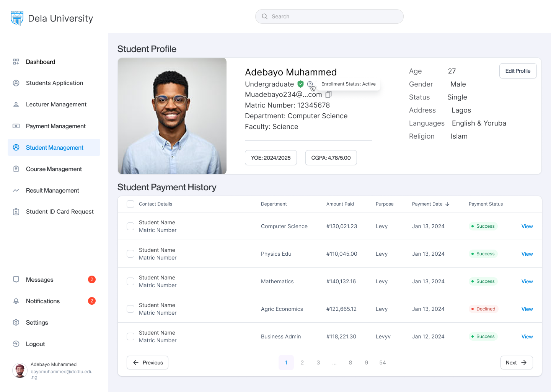Click the Dashboard grid icon
This screenshot has width=551, height=392.
[x=16, y=62]
